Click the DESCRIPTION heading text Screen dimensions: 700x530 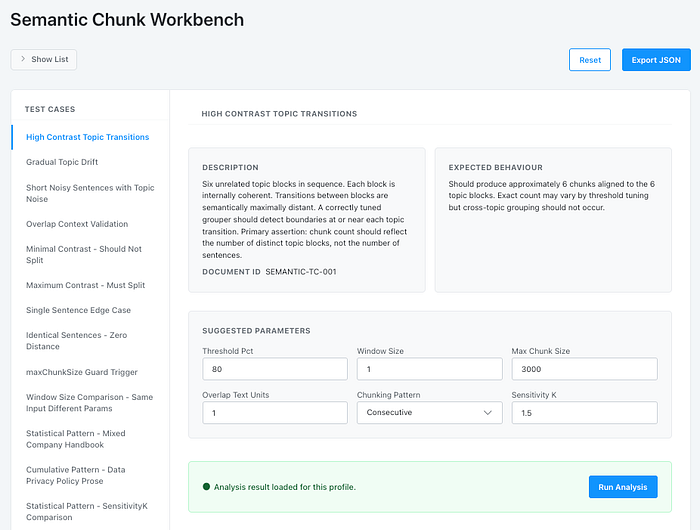click(230, 167)
